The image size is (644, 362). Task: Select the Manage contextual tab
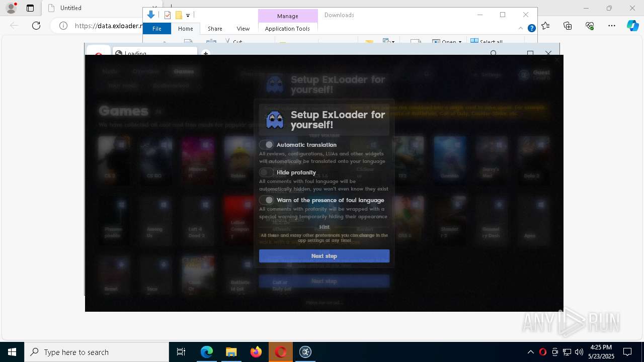click(x=288, y=16)
